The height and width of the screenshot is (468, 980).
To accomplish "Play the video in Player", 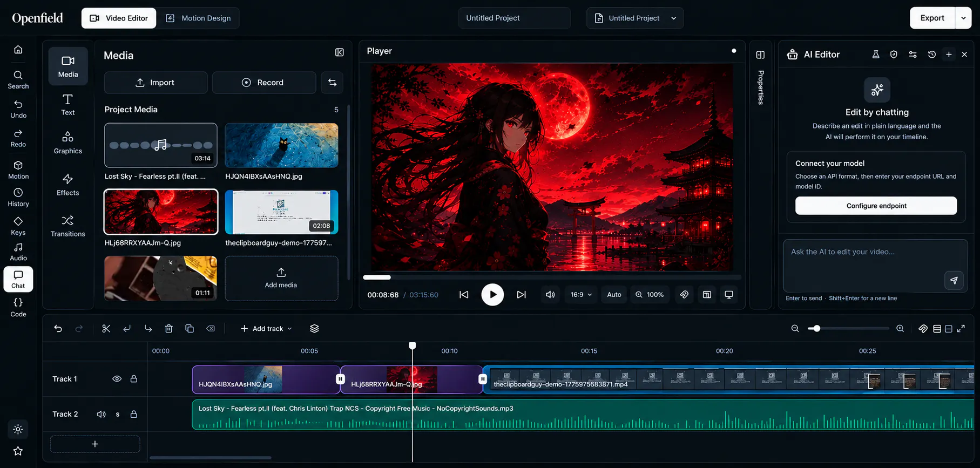I will pos(492,295).
